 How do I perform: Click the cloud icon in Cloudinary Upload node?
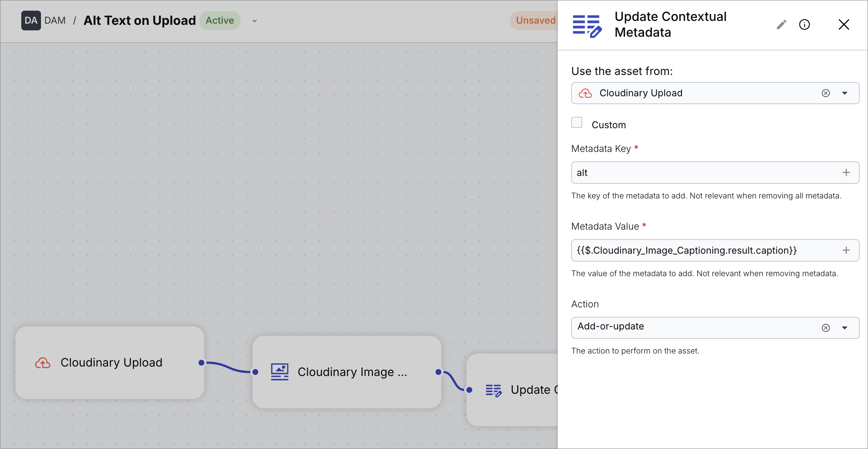tap(43, 363)
